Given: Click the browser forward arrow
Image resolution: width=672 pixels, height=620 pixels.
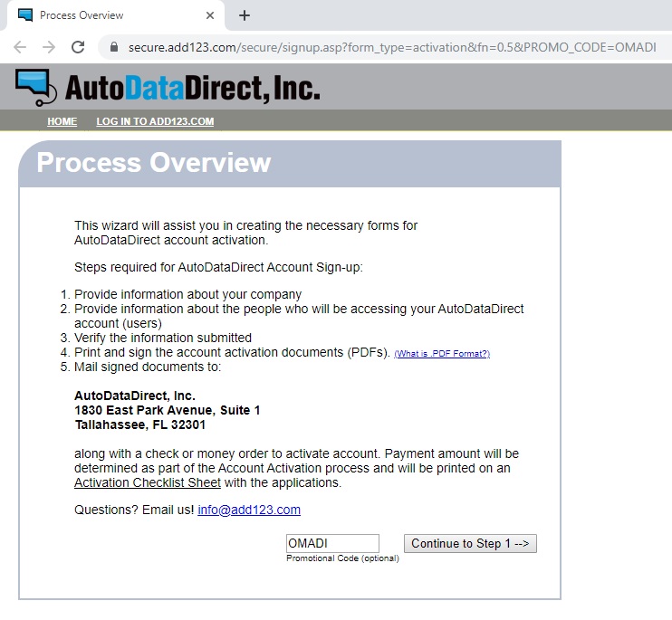Looking at the screenshot, I should tap(49, 47).
